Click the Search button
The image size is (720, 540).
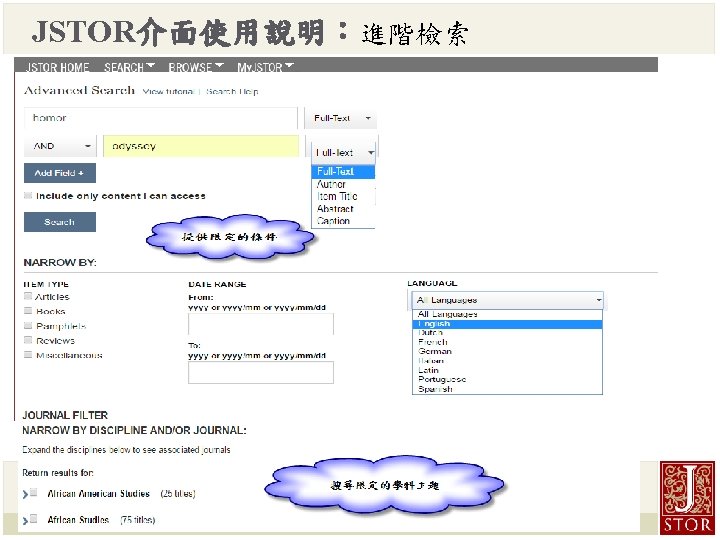[x=60, y=222]
